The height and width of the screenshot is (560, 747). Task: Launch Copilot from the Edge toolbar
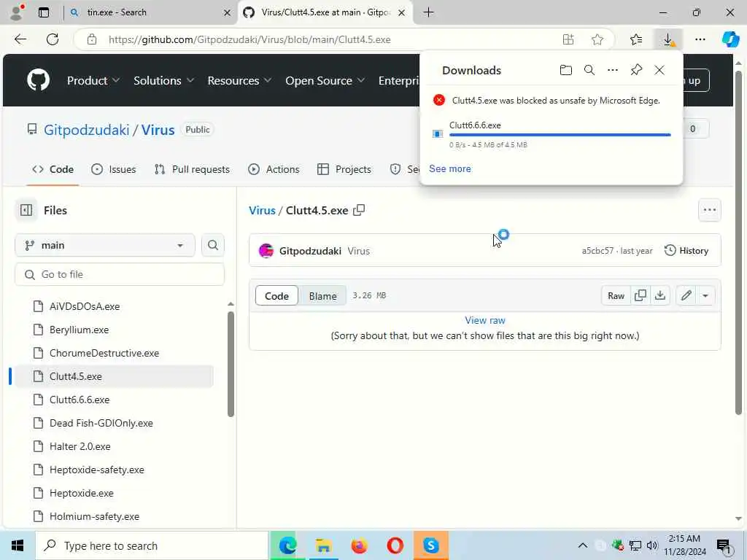730,39
